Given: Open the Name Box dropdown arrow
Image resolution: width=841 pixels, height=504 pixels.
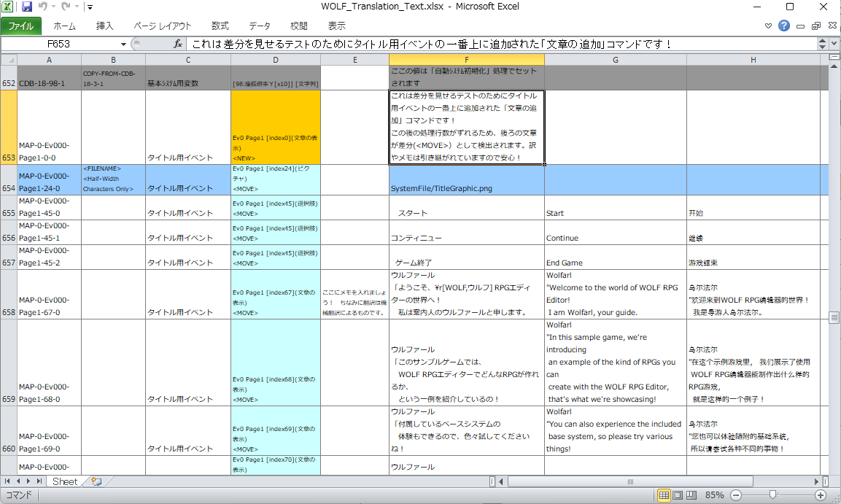Looking at the screenshot, I should click(123, 44).
